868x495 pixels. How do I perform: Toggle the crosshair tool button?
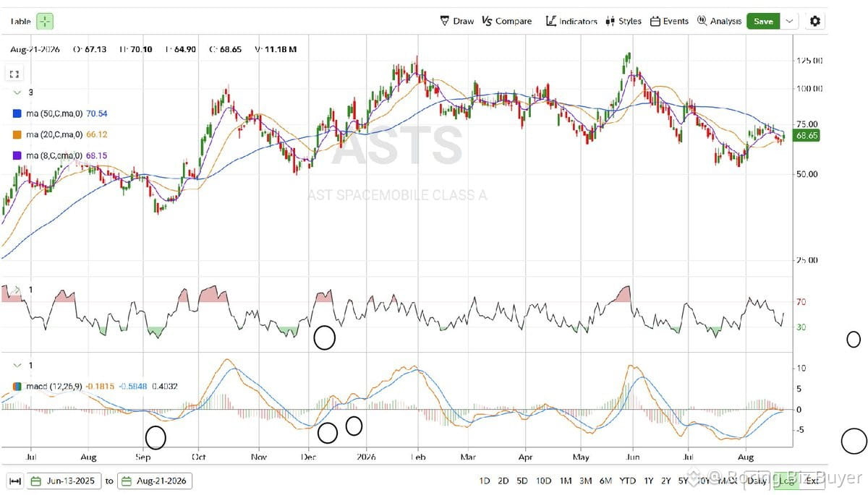coord(45,21)
